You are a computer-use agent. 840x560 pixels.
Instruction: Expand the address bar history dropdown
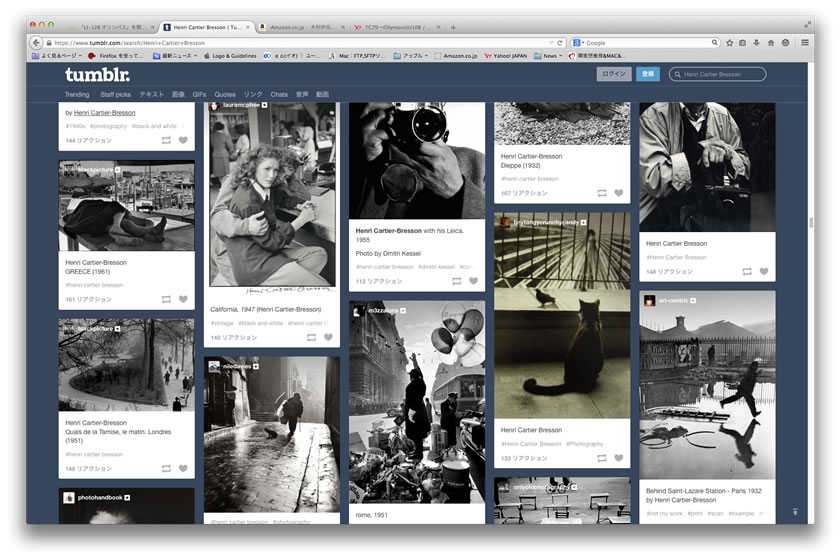click(551, 43)
